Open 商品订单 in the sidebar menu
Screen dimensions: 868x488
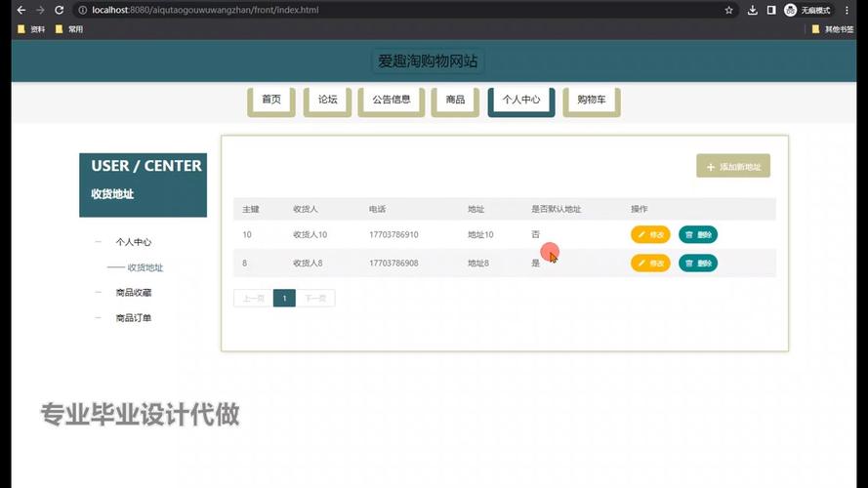tap(133, 317)
